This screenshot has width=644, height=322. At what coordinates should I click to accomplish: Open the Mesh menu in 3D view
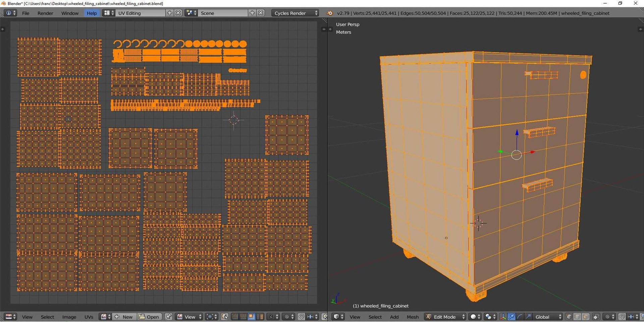point(413,317)
